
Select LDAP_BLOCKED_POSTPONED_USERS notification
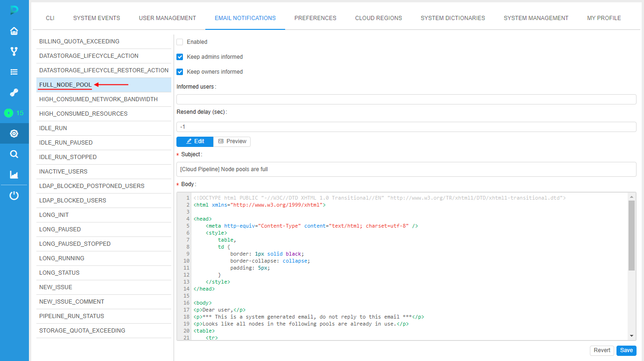[104, 186]
